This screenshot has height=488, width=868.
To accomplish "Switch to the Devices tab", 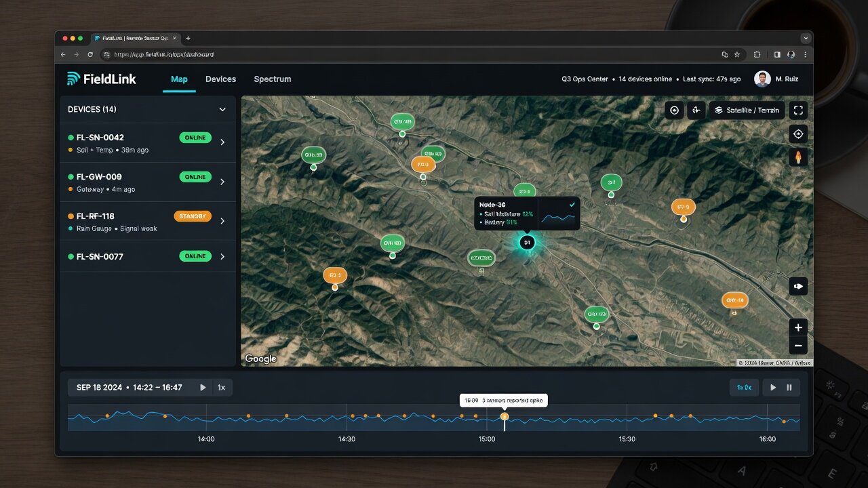I will point(220,79).
